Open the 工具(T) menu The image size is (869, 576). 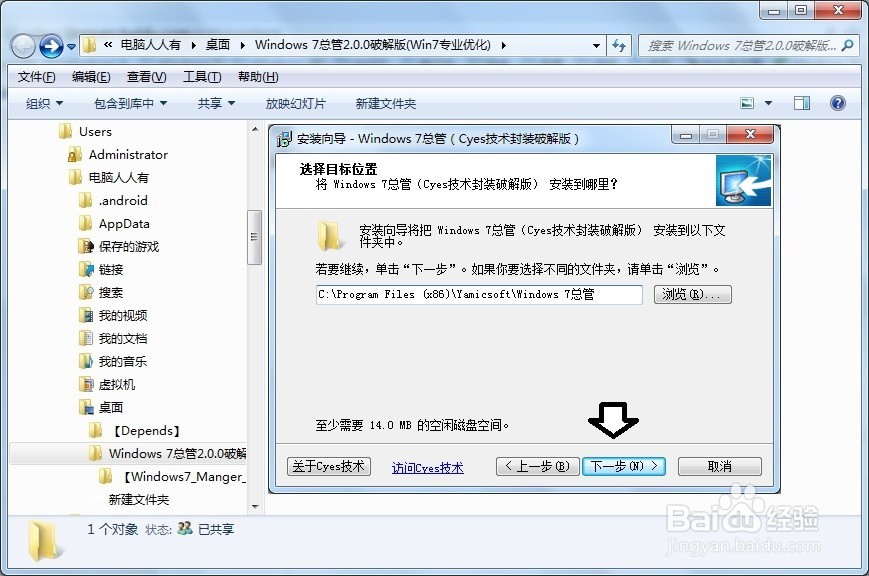pyautogui.click(x=202, y=77)
